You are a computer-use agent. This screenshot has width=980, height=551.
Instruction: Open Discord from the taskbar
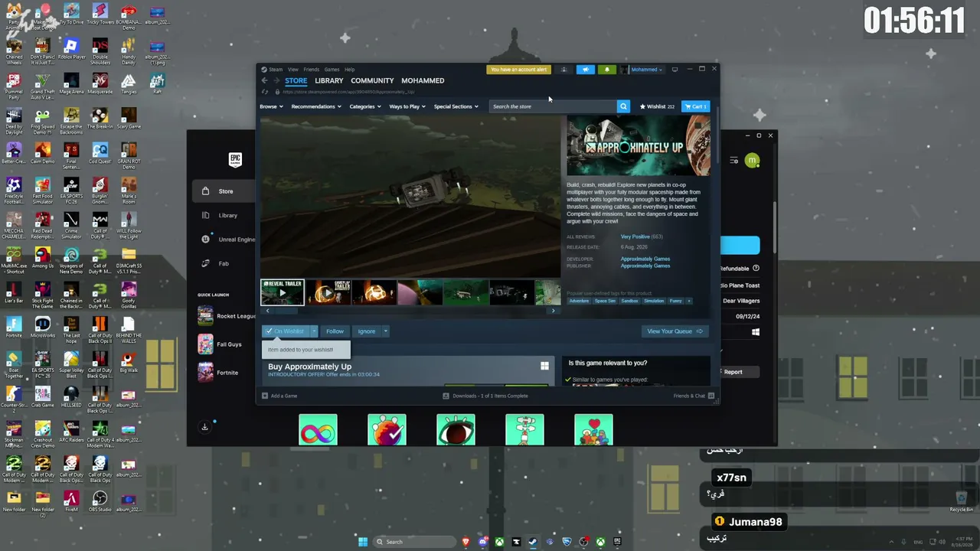[x=482, y=542]
